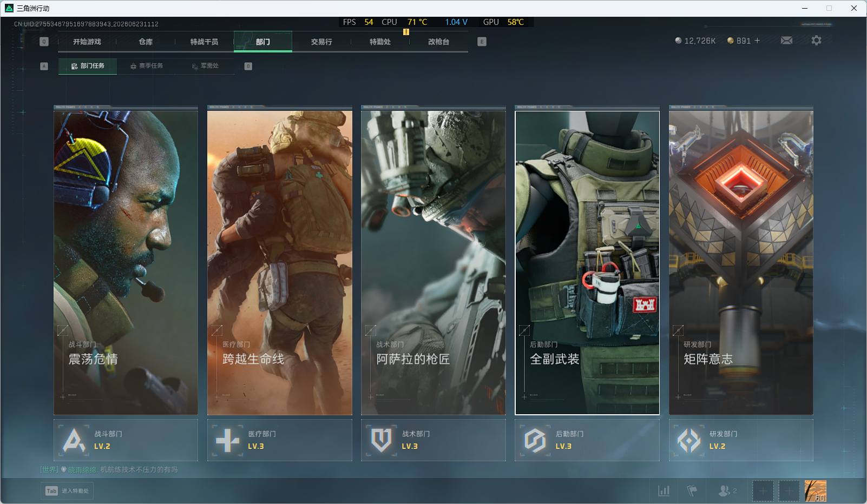Switch to the 仓库 tab
This screenshot has width=867, height=504.
coord(146,42)
